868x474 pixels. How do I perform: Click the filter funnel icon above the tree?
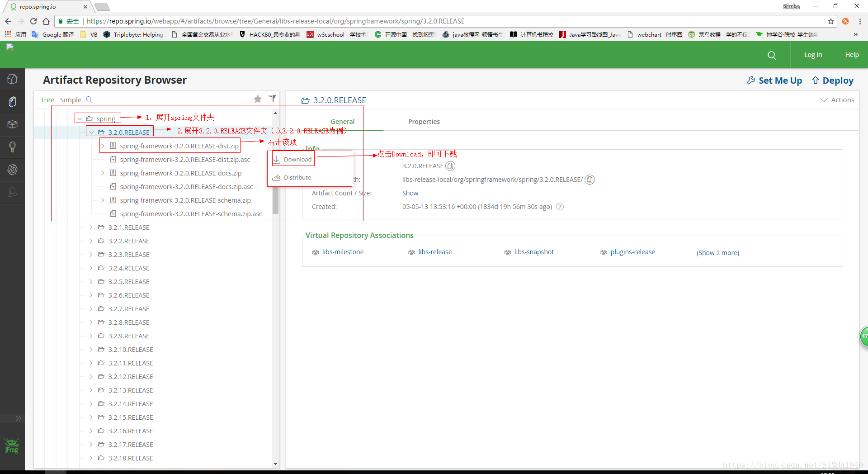click(272, 98)
